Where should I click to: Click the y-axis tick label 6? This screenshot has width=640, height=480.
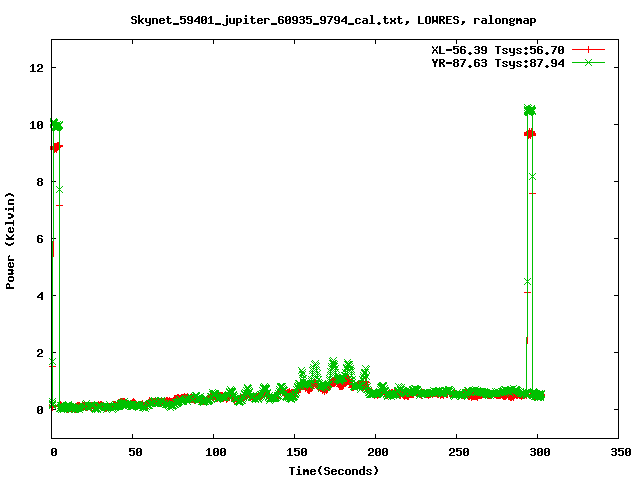click(x=40, y=239)
